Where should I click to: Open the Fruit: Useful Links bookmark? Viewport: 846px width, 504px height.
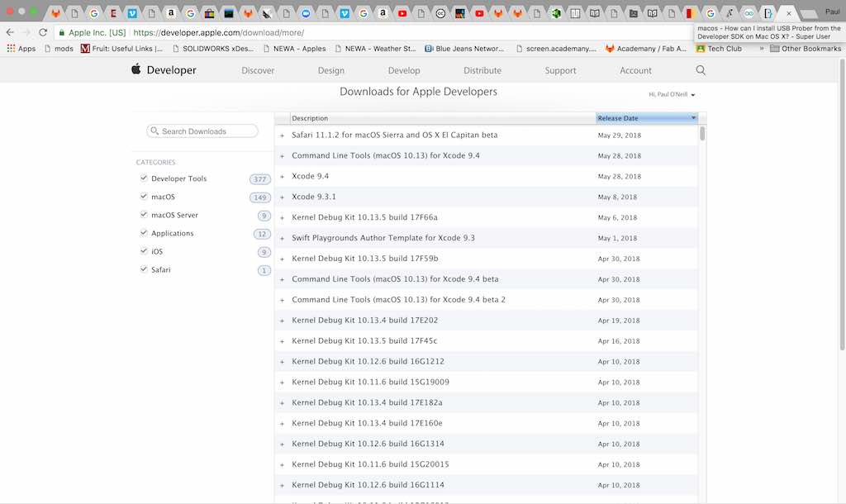coord(122,48)
